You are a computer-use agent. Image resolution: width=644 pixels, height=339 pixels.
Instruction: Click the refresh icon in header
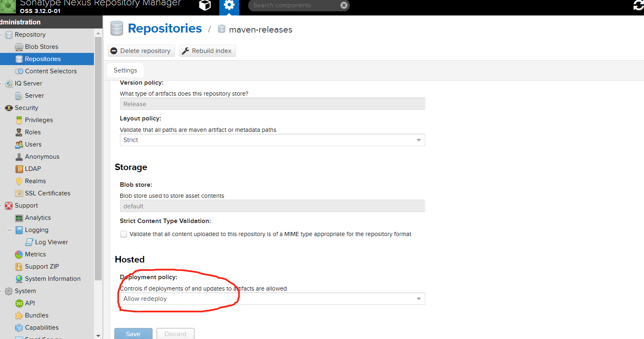[x=639, y=5]
